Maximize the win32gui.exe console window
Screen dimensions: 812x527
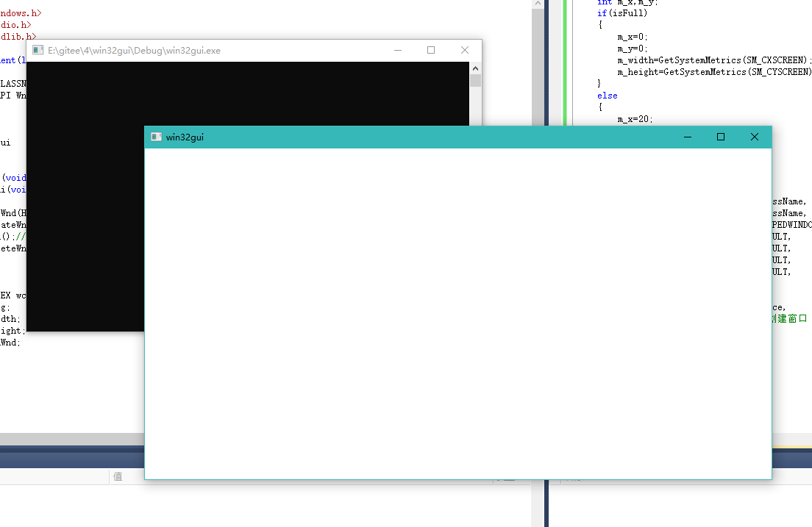click(431, 50)
